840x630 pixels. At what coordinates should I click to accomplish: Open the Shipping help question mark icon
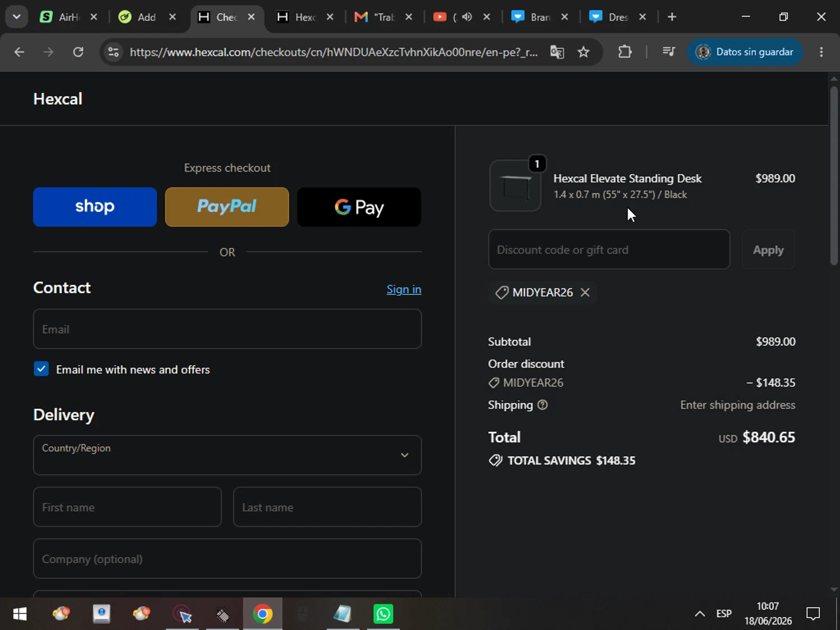coord(543,405)
